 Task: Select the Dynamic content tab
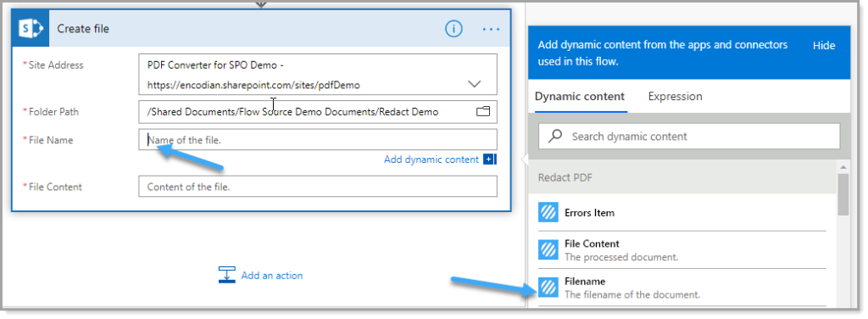click(x=580, y=97)
